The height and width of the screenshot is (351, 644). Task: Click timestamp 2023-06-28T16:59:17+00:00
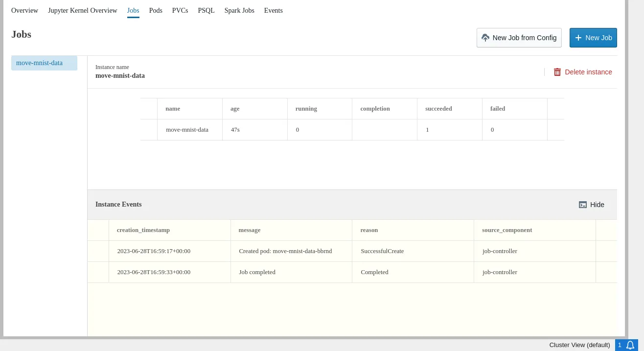(x=154, y=251)
